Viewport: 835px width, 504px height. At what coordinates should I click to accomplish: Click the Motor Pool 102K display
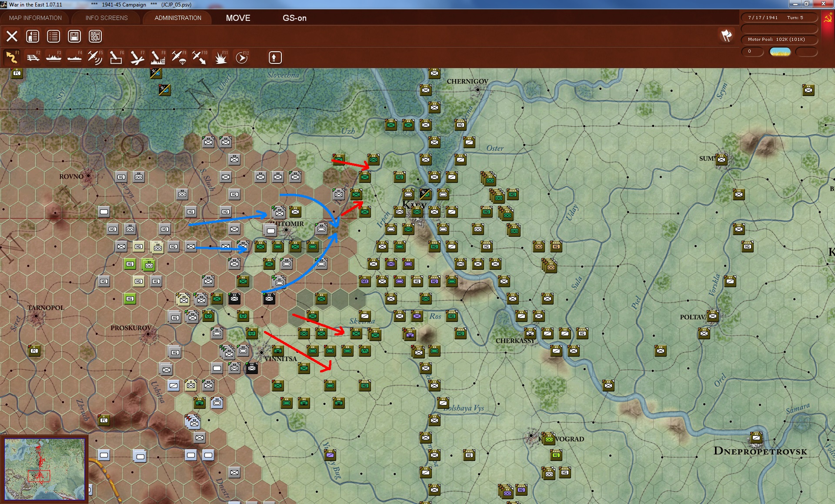pos(779,39)
